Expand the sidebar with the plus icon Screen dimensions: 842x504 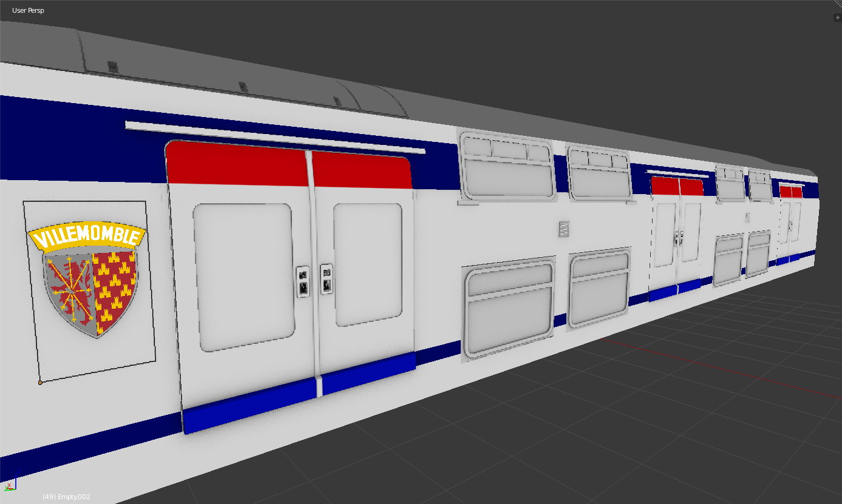pyautogui.click(x=838, y=18)
